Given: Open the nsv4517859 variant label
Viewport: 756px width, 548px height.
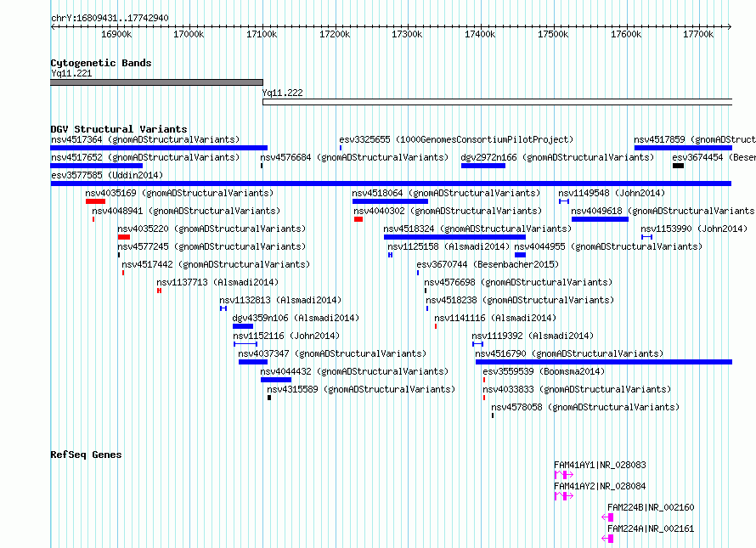Looking at the screenshot, I should click(x=695, y=139).
